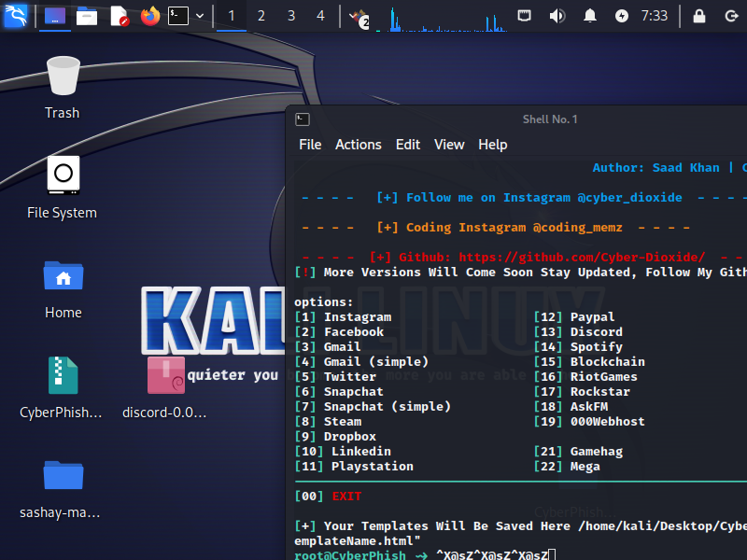747x560 pixels.
Task: Open the terminal File menu
Action: (x=310, y=145)
